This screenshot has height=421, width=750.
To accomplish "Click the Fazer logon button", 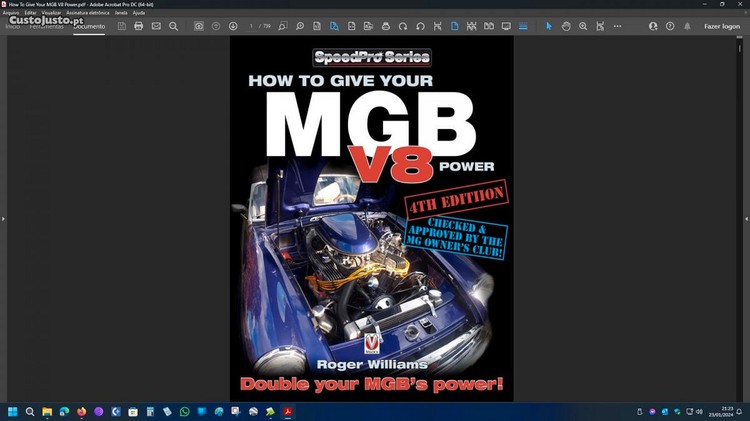I will [x=721, y=26].
